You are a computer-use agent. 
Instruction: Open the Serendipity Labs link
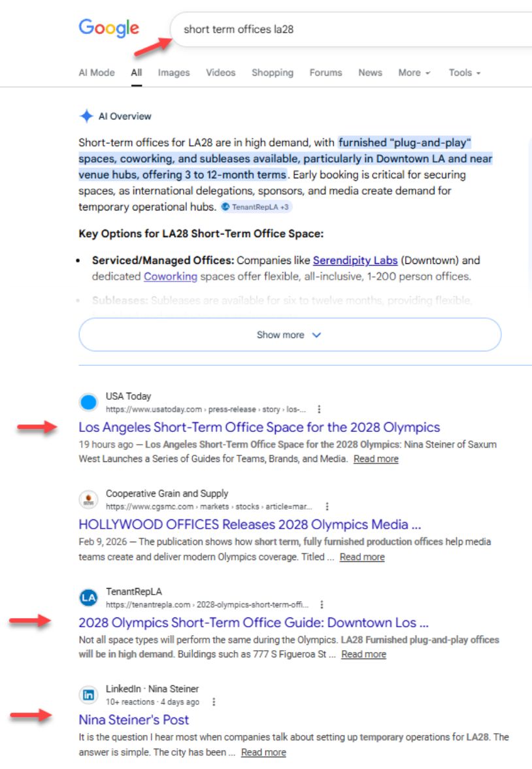[355, 261]
